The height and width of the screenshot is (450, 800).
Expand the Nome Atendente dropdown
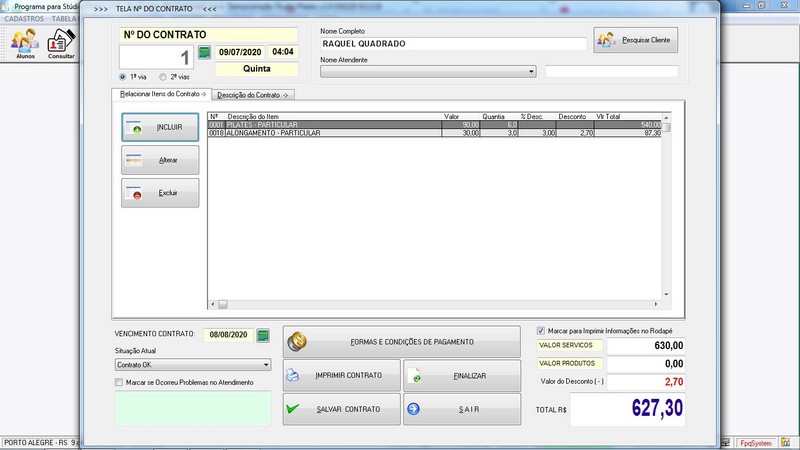tap(531, 71)
